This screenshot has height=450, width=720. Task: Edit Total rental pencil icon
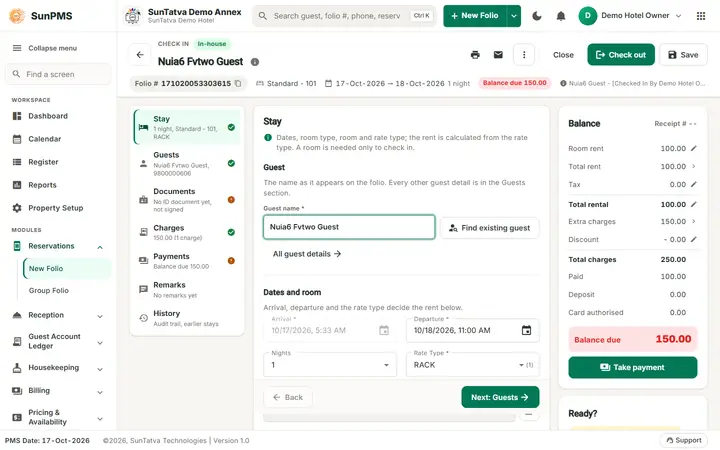[694, 204]
